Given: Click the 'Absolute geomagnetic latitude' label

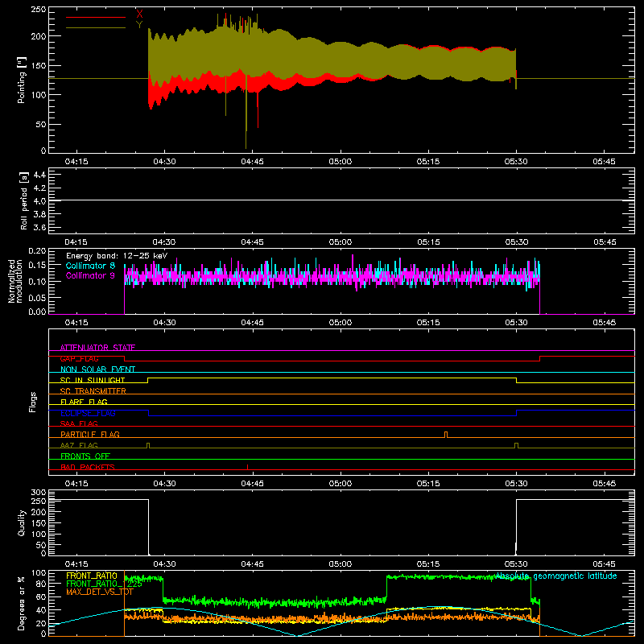Looking at the screenshot, I should [x=555, y=576].
